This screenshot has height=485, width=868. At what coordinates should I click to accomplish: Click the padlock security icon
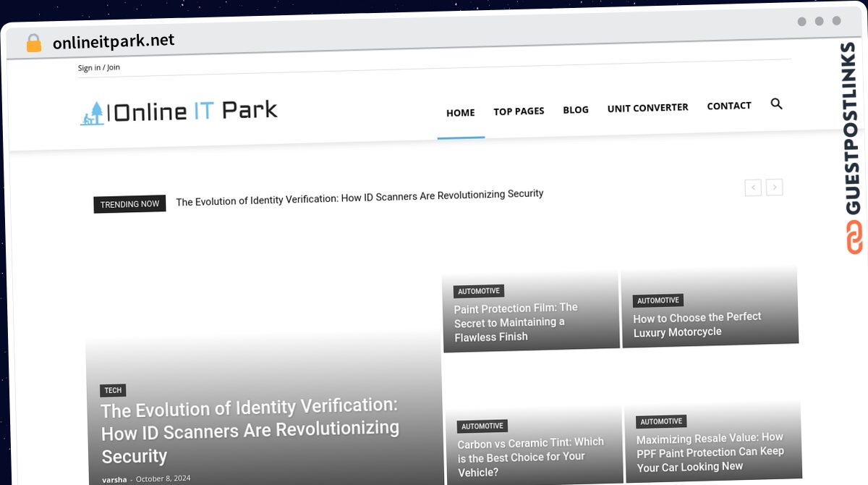point(33,43)
